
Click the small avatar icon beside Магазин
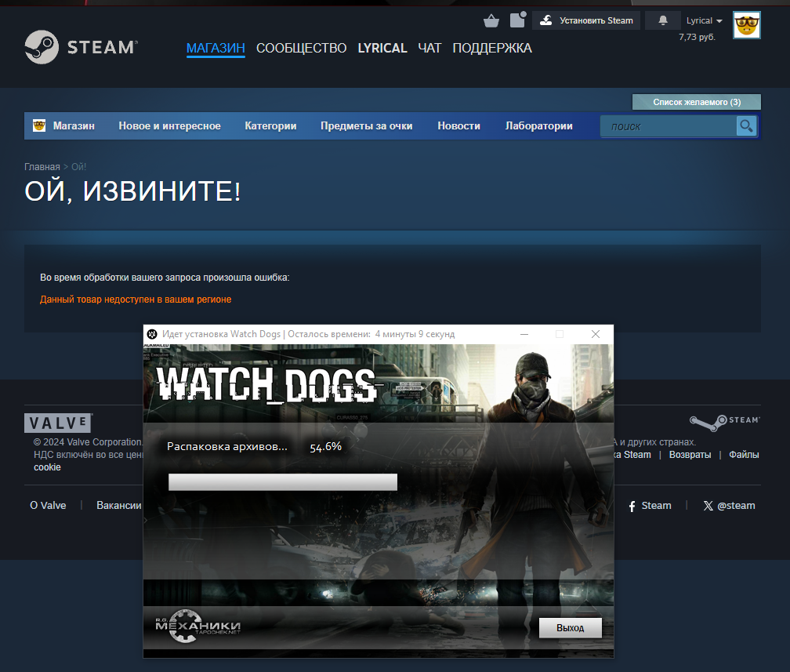pos(39,125)
